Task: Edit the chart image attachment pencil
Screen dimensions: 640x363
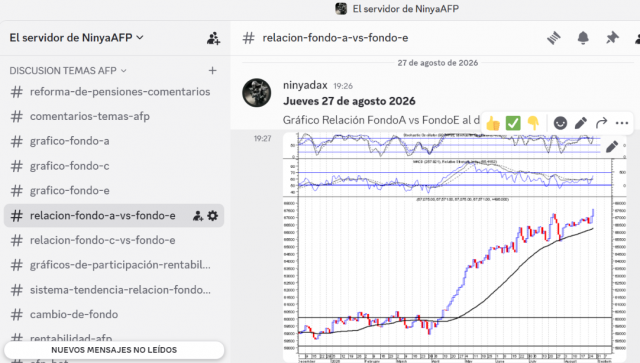Action: (x=612, y=147)
